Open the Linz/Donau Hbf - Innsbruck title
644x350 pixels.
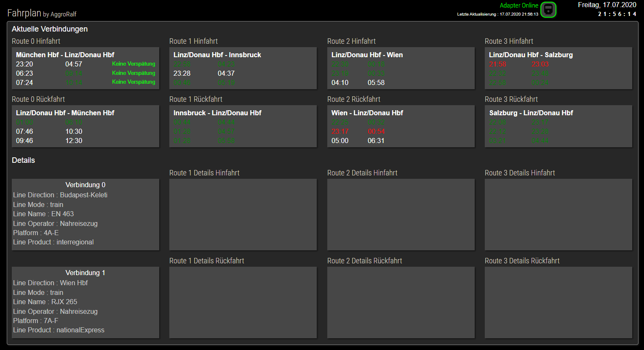(217, 55)
